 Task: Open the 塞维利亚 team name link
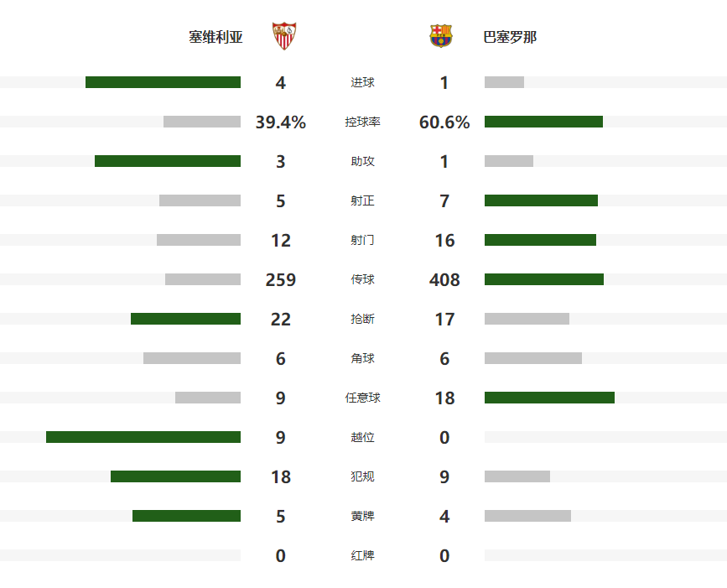[x=216, y=37]
